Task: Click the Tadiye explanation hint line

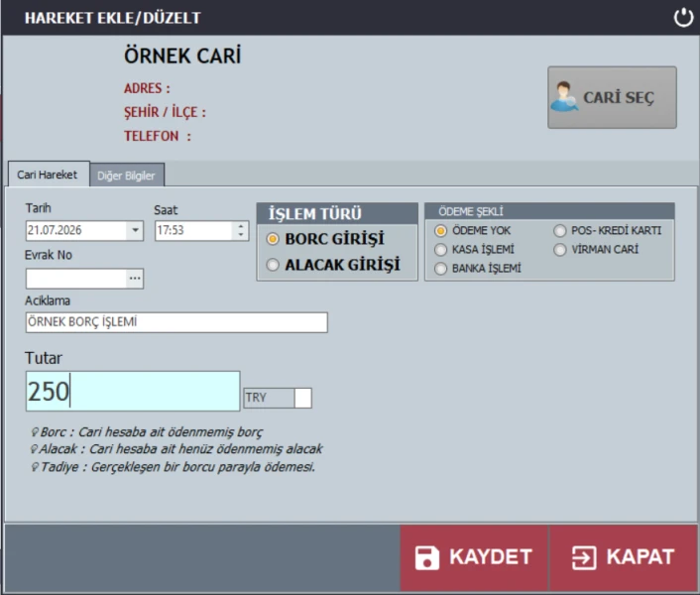Action: tap(174, 467)
